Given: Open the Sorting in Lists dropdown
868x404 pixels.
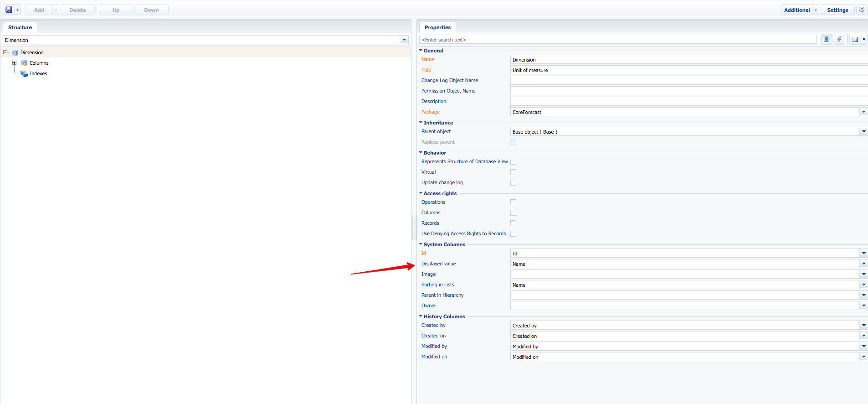Looking at the screenshot, I should click(x=863, y=285).
